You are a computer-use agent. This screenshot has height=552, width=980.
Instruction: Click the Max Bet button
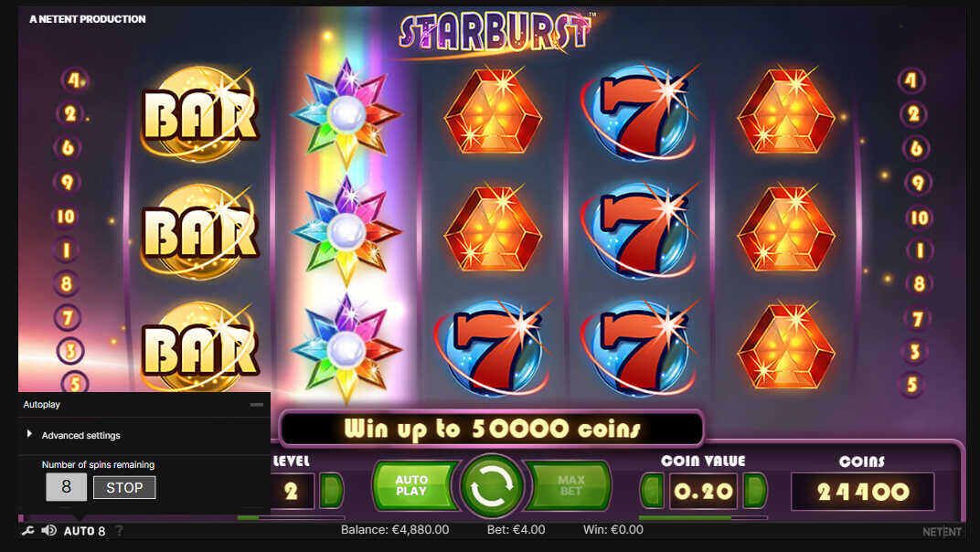[x=570, y=485]
